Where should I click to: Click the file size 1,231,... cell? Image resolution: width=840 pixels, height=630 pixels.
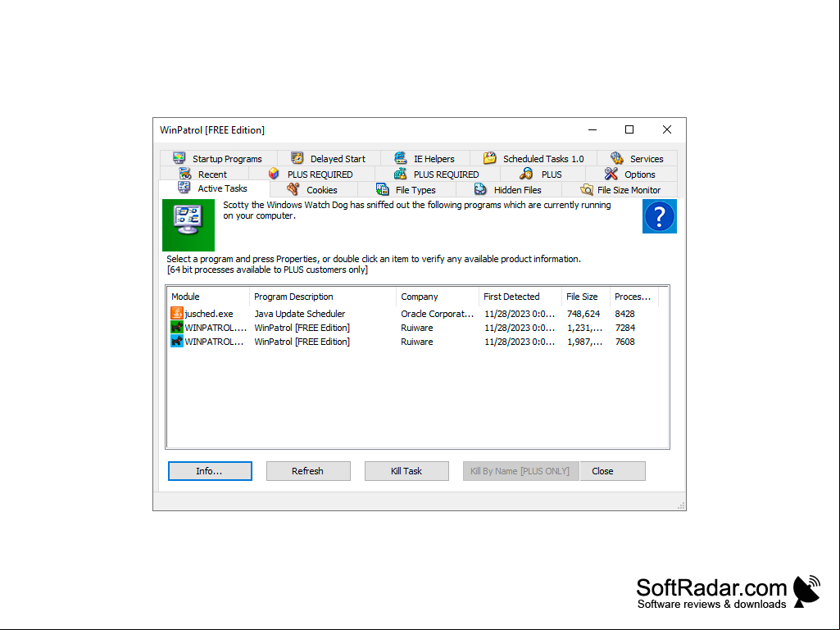584,328
